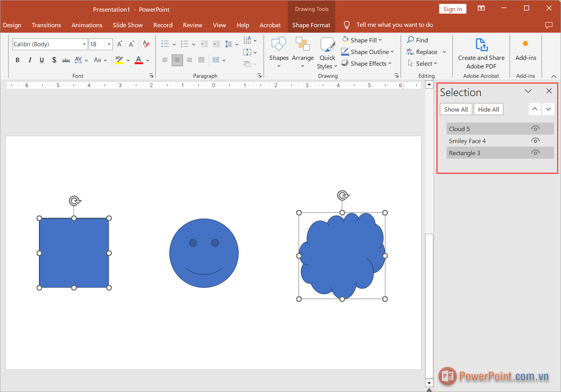Open the font size dropdown
The width and height of the screenshot is (561, 392).
109,44
